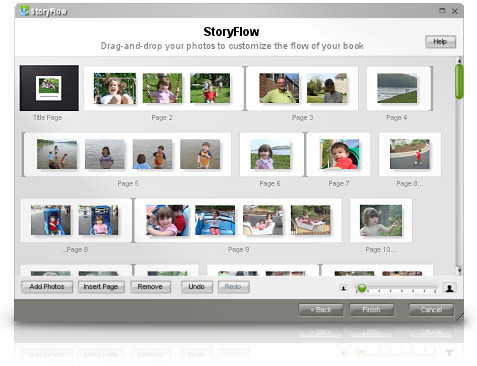Select man in green shirt photo on Page 3
The height and width of the screenshot is (366, 477).
tap(279, 88)
